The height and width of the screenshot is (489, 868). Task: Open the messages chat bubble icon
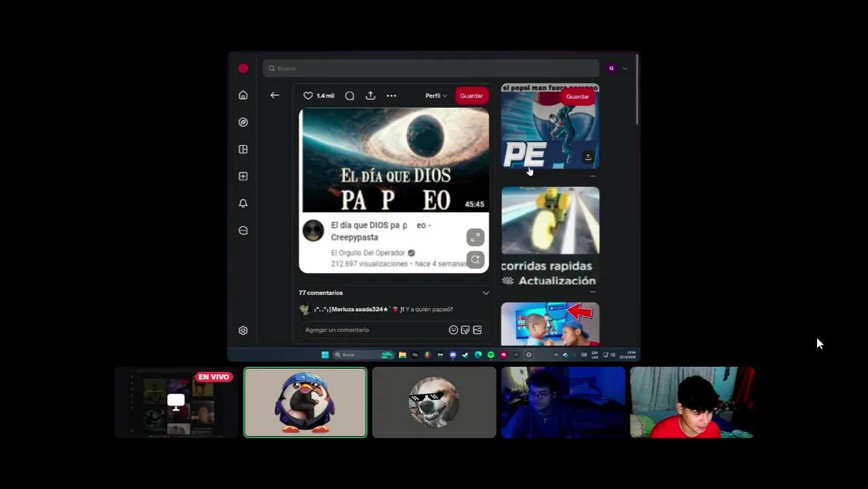243,231
